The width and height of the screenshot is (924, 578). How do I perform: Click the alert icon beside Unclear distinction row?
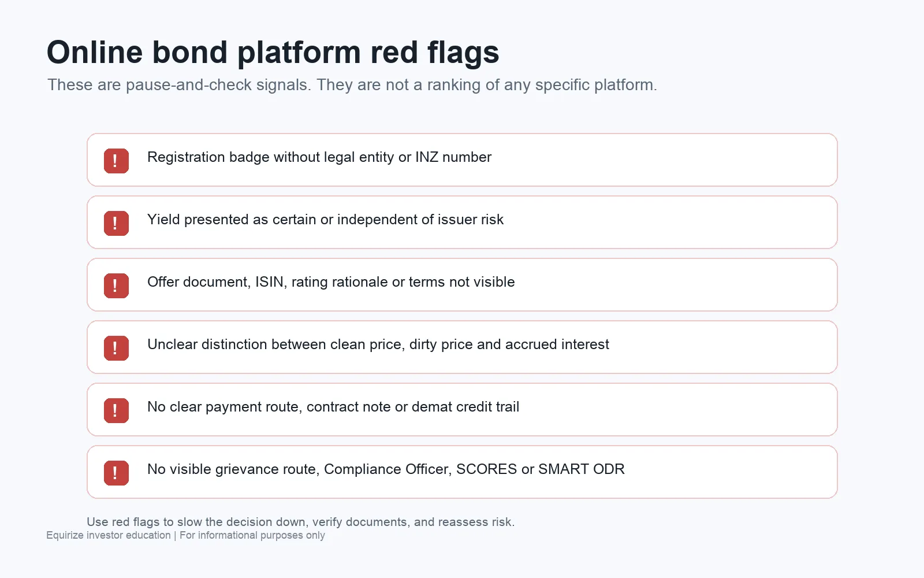click(116, 348)
